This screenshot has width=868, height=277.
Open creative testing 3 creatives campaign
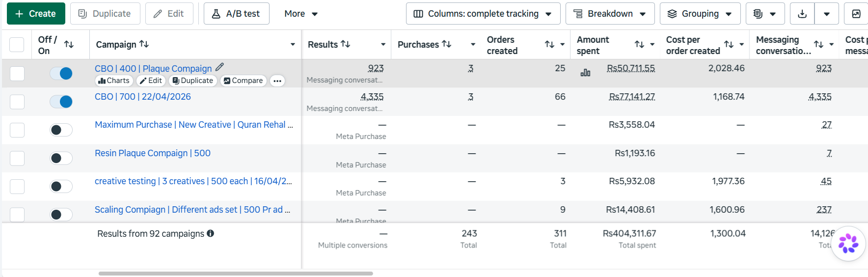[193, 181]
